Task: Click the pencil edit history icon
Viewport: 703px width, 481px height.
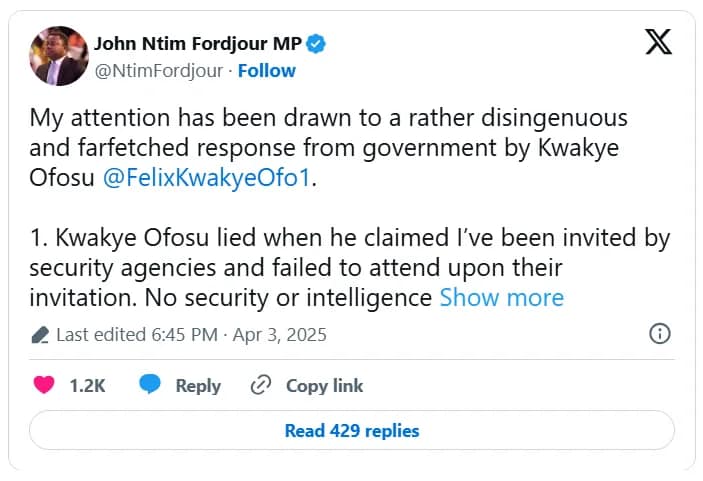Action: 41,334
